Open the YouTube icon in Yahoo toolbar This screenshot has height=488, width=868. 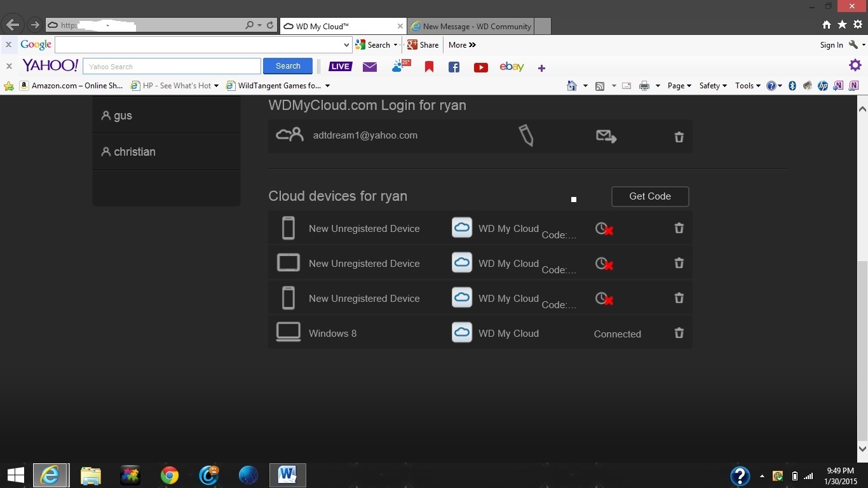[x=480, y=67]
